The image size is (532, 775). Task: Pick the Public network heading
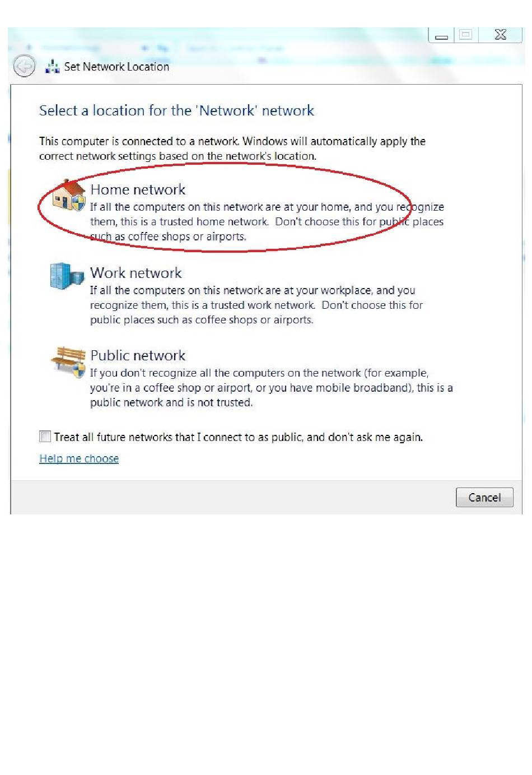pyautogui.click(x=138, y=355)
